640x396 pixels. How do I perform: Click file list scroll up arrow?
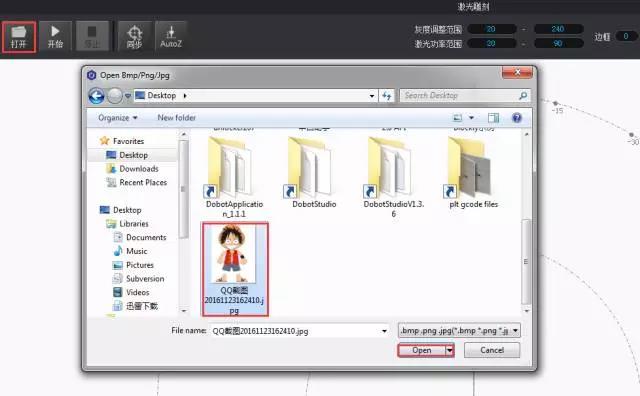[526, 134]
